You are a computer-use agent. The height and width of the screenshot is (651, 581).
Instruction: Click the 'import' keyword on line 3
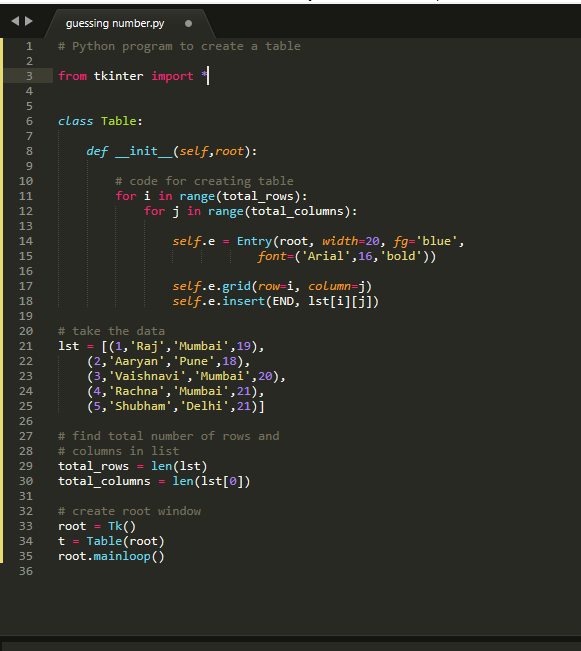[x=172, y=76]
